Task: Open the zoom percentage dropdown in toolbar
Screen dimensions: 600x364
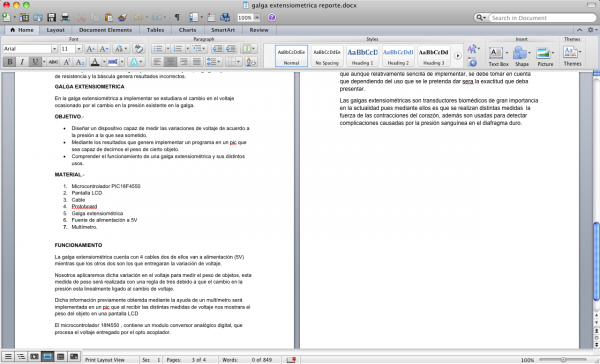Action: click(257, 18)
